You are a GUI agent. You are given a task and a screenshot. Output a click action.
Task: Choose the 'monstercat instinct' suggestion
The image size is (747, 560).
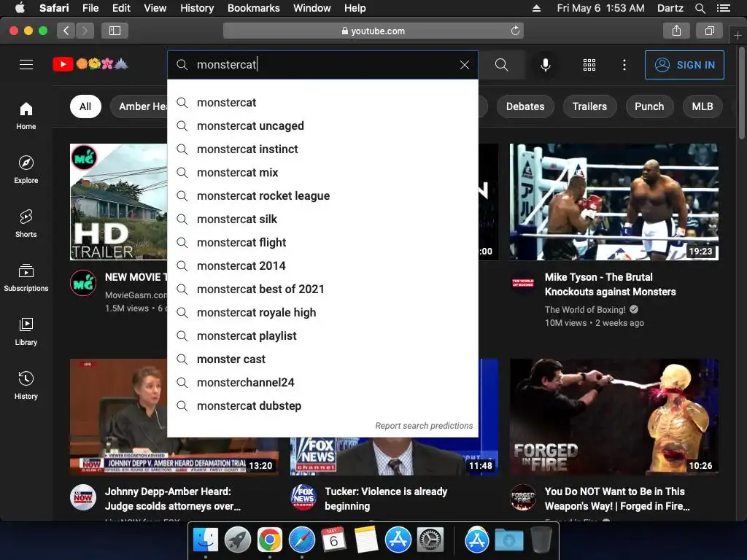(x=322, y=149)
